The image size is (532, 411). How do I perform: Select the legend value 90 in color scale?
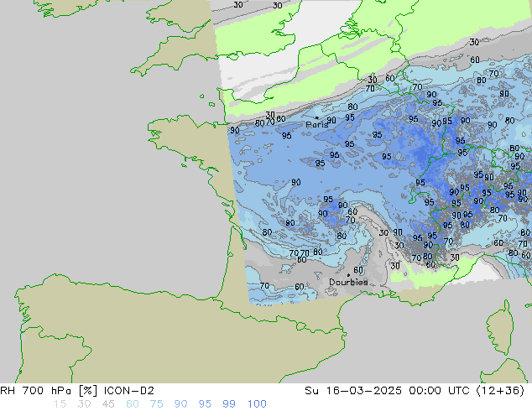(180, 404)
